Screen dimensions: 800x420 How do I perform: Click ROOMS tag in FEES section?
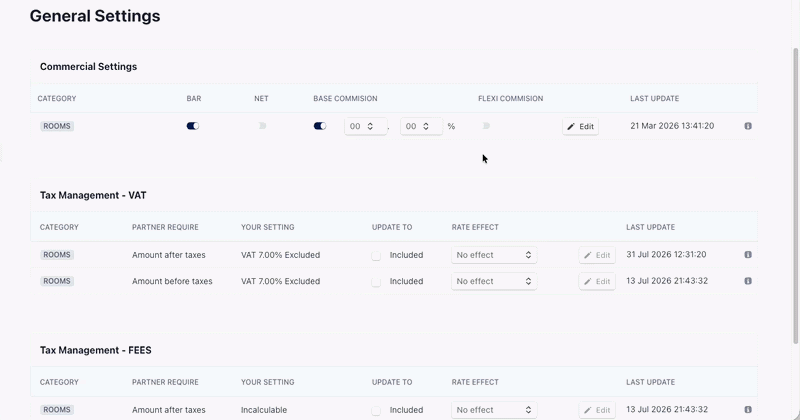click(x=57, y=410)
